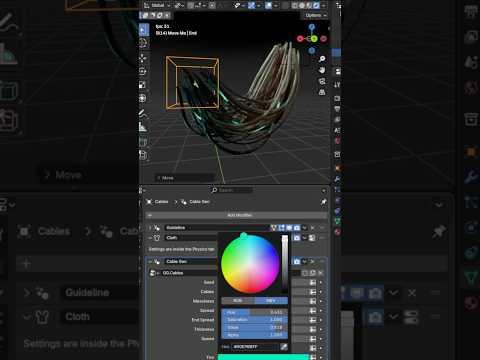Click the Cables breadcrumb item
The image size is (480, 360).
pyautogui.click(x=158, y=202)
